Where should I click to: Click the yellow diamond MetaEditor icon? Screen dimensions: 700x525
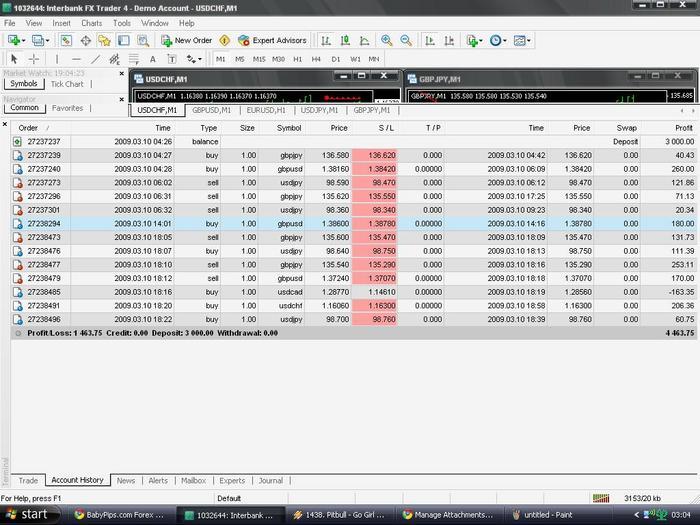click(225, 41)
